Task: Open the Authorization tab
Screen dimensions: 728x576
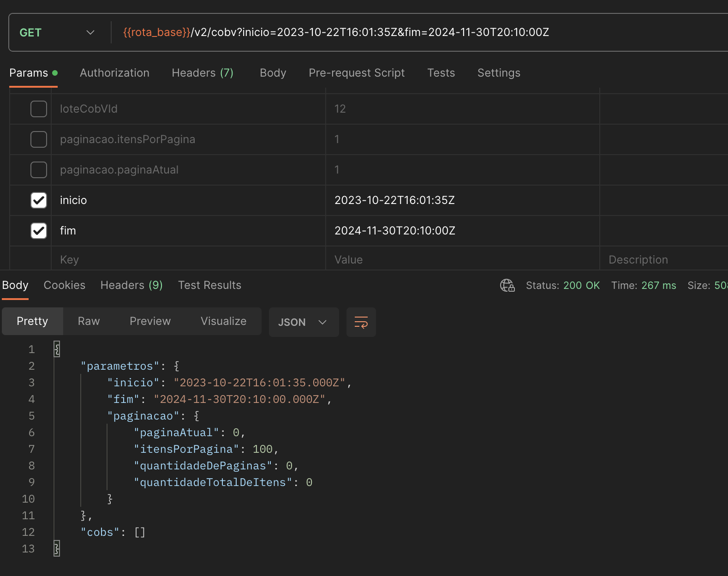Action: (114, 73)
